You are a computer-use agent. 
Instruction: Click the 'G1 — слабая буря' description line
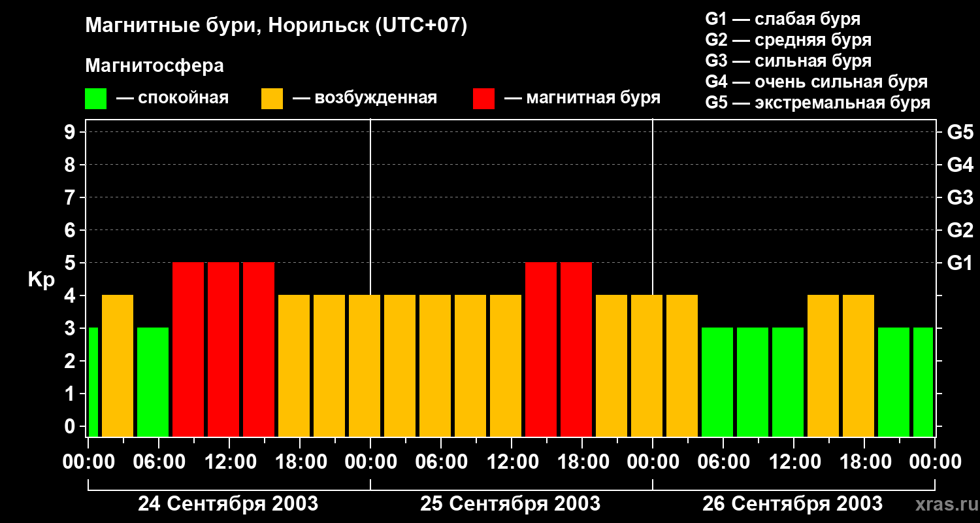(783, 19)
